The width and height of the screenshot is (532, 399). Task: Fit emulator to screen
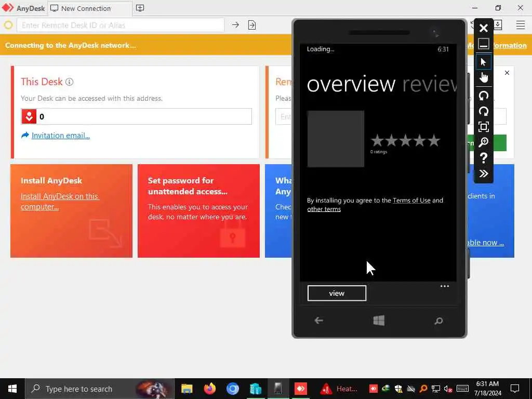(484, 127)
